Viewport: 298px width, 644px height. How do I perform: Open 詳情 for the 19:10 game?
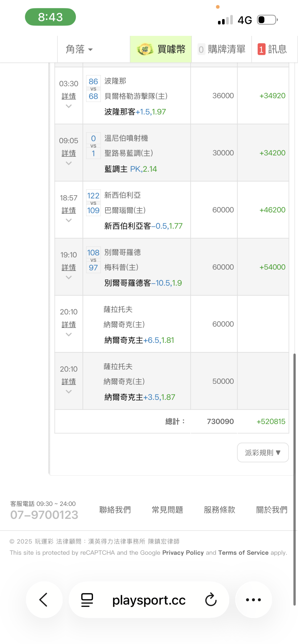69,267
